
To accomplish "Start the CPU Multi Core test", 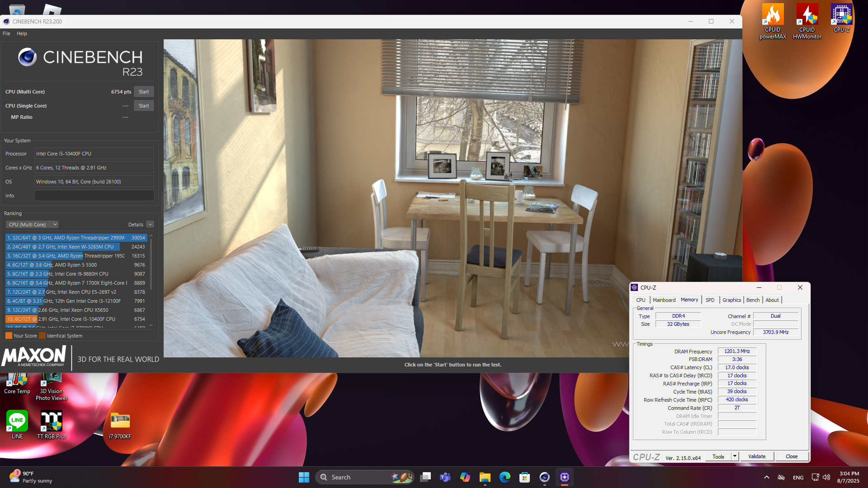I will [144, 92].
